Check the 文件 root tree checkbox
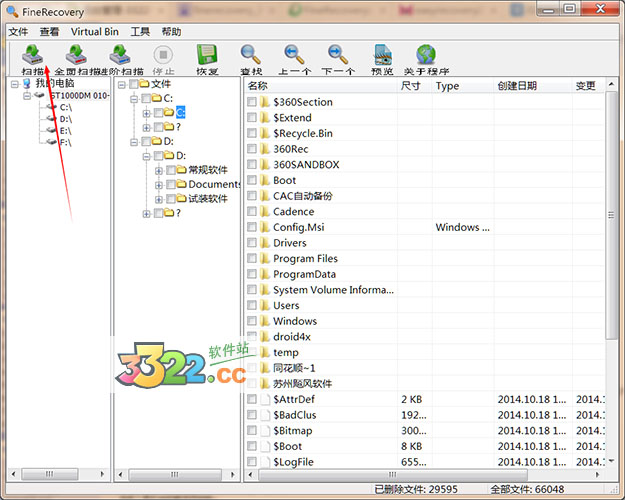 (134, 84)
